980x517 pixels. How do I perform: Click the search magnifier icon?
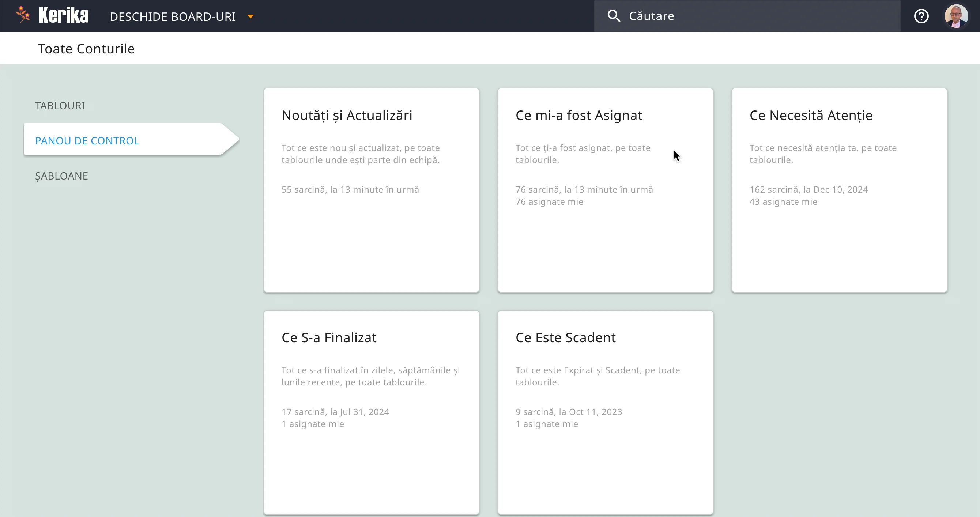(x=614, y=16)
